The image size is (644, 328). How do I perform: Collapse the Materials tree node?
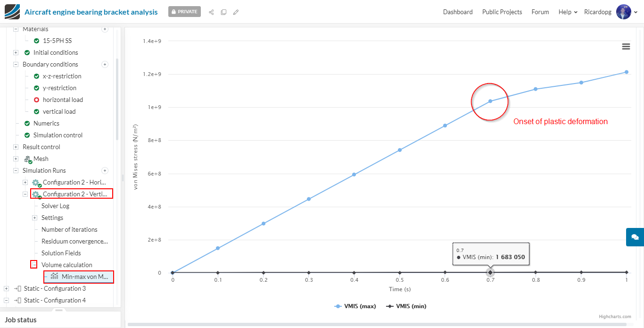click(16, 29)
